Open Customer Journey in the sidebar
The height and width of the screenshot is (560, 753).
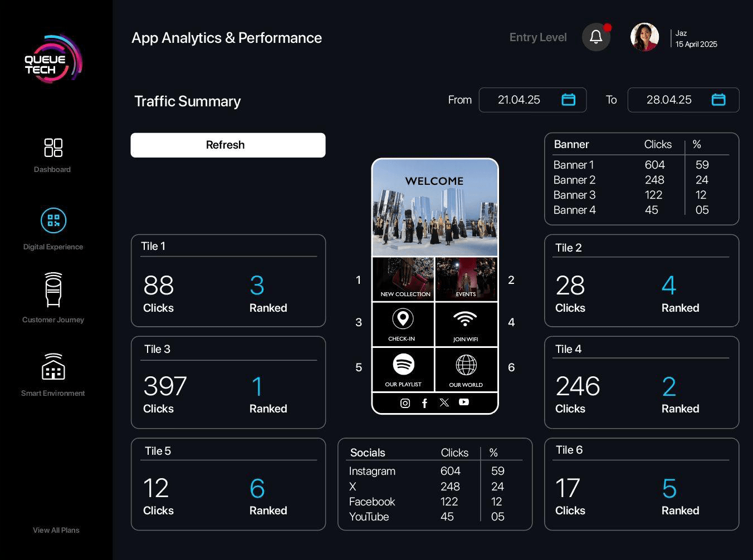[53, 290]
